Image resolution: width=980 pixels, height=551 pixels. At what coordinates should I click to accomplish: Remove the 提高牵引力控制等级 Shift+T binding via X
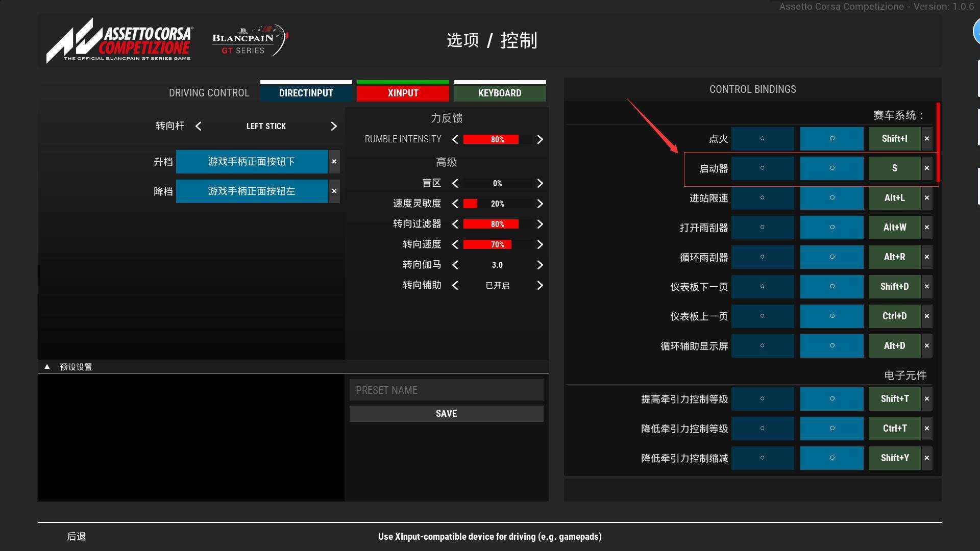tap(927, 399)
